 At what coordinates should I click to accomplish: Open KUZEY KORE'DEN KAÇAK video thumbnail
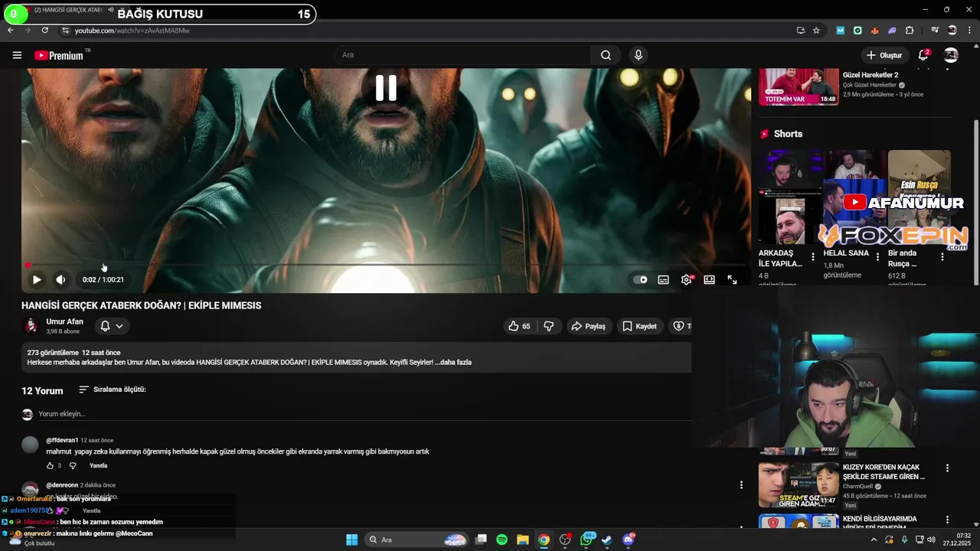[x=799, y=485]
